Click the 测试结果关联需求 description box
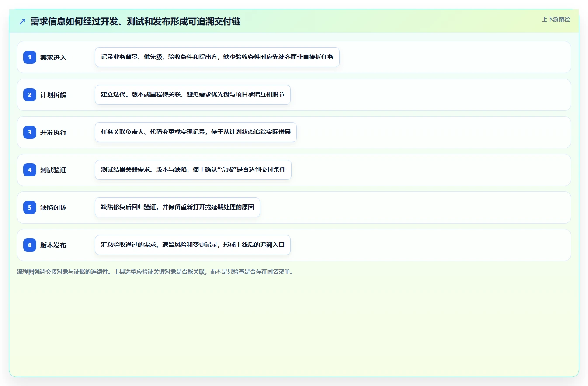This screenshot has height=386, width=588. point(193,170)
